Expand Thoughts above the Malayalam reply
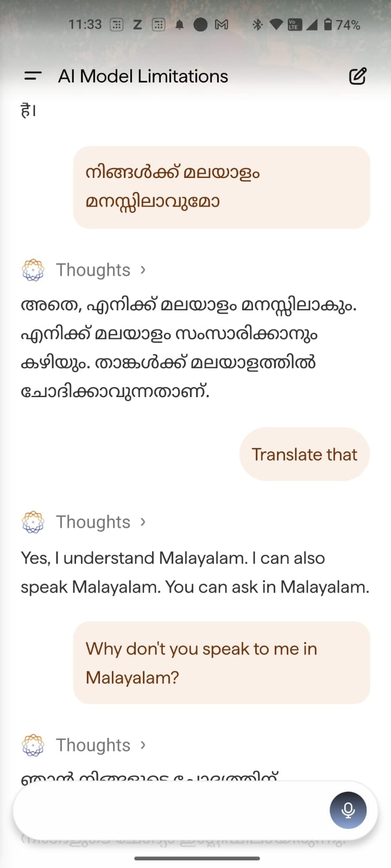 click(x=100, y=270)
